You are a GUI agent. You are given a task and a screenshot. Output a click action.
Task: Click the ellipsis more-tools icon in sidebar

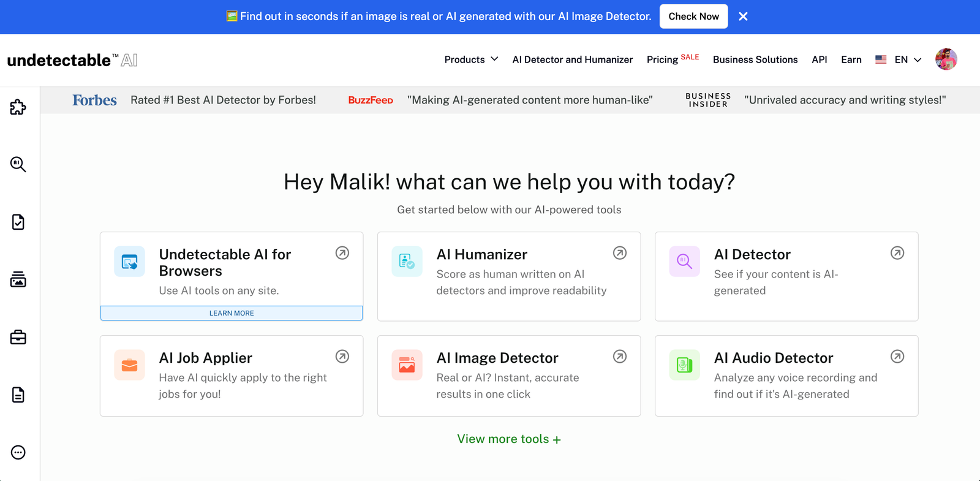pyautogui.click(x=18, y=452)
